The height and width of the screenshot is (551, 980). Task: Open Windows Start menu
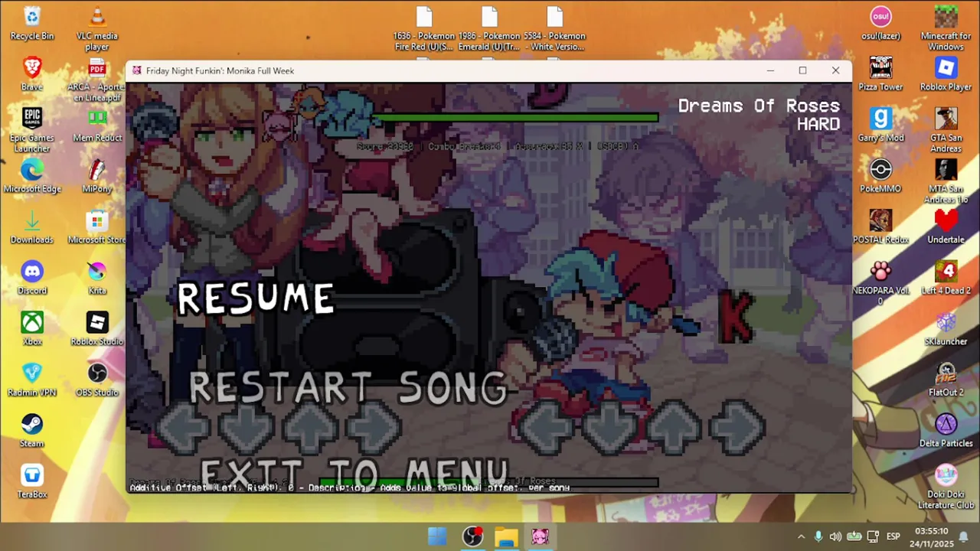click(x=437, y=536)
